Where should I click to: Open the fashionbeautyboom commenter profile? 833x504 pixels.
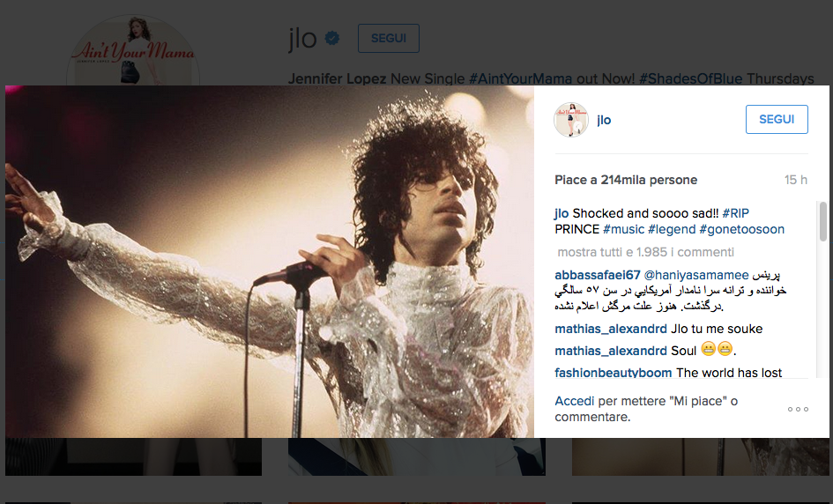(613, 373)
